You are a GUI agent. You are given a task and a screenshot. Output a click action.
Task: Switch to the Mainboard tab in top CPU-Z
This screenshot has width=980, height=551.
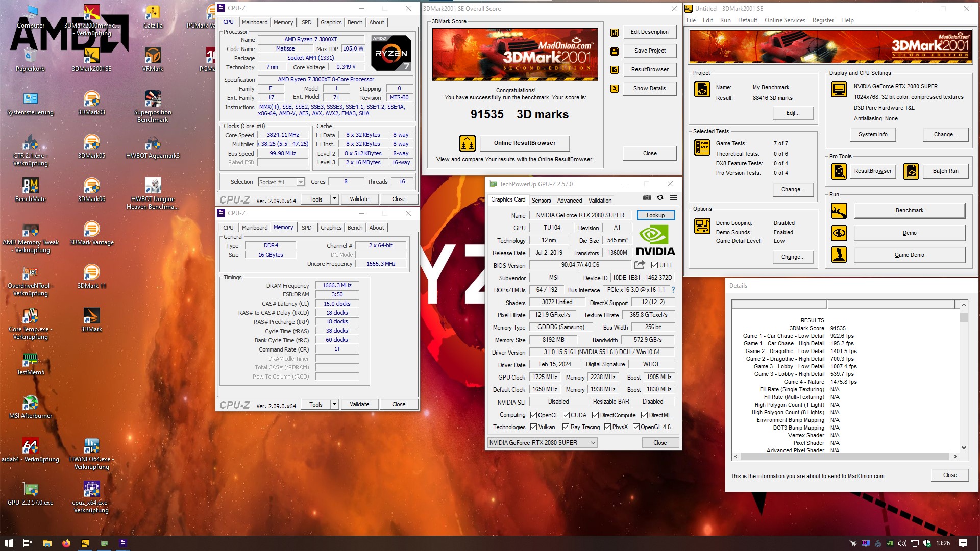pos(255,22)
